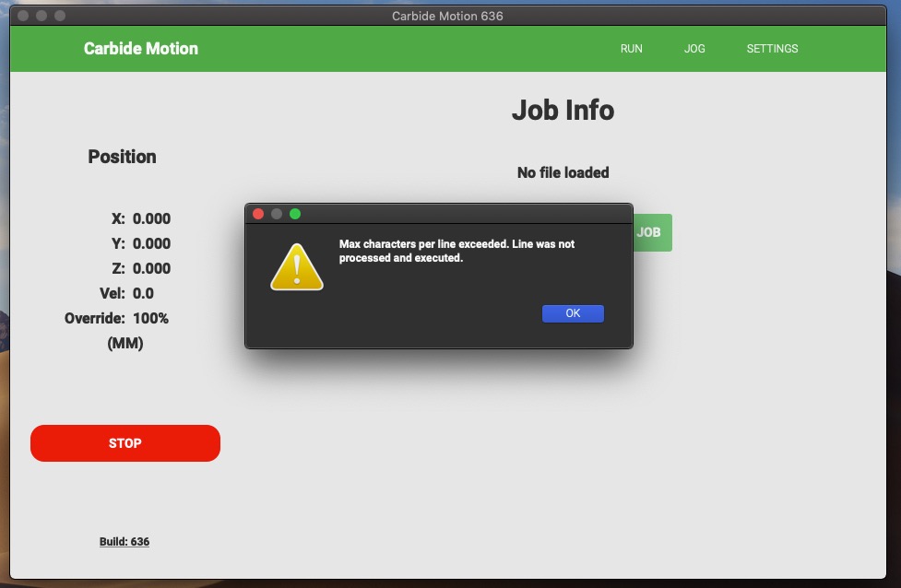Click the Override: 100% readout

click(x=116, y=318)
